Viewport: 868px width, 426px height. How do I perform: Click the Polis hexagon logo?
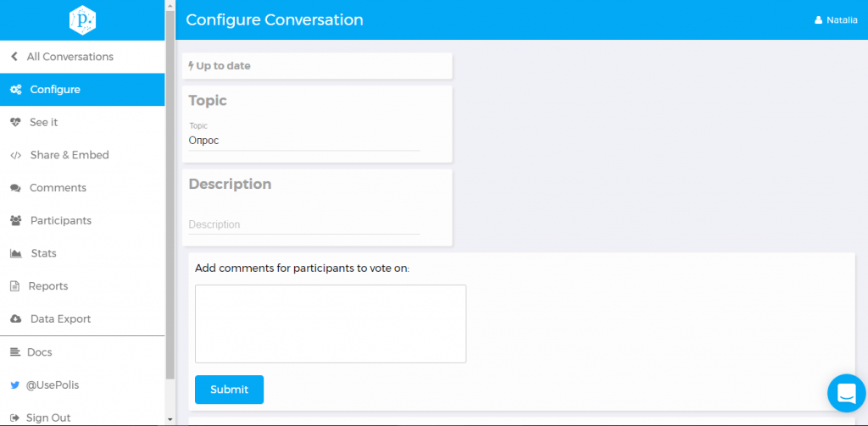[82, 20]
